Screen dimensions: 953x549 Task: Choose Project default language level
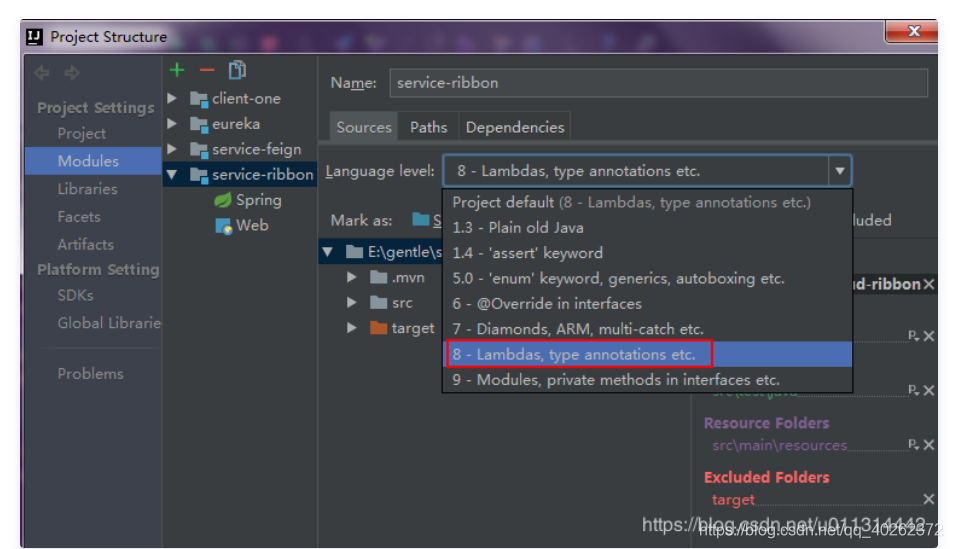(x=647, y=202)
